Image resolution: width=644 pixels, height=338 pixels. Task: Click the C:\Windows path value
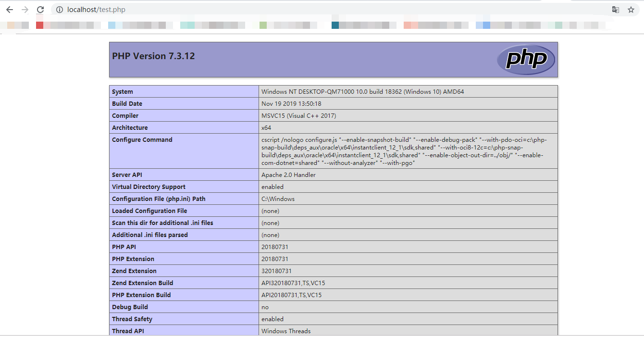278,199
